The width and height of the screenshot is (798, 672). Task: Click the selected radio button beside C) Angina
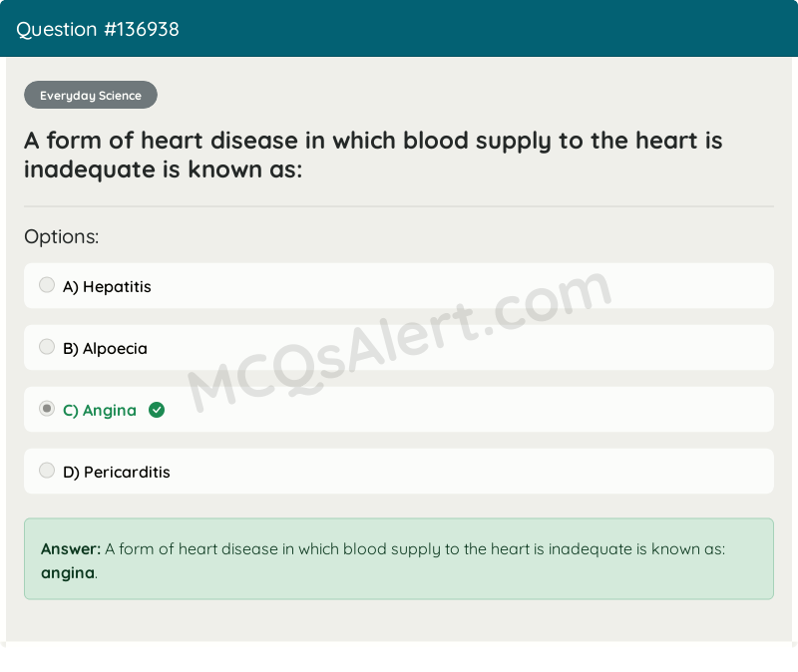click(46, 408)
